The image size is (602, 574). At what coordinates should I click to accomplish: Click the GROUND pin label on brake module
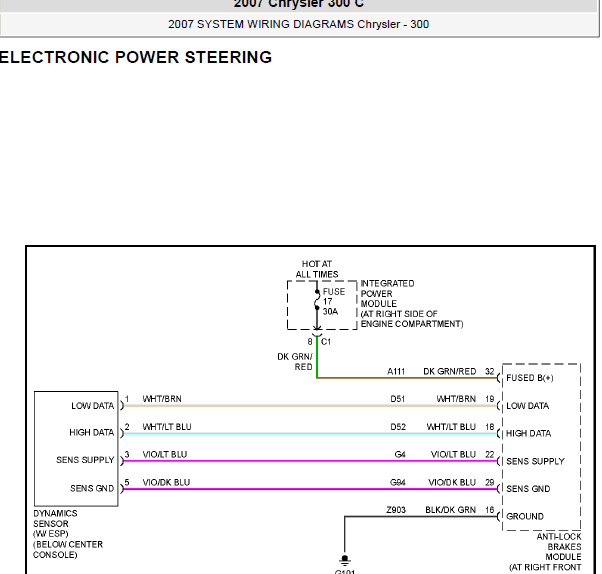[x=525, y=516]
